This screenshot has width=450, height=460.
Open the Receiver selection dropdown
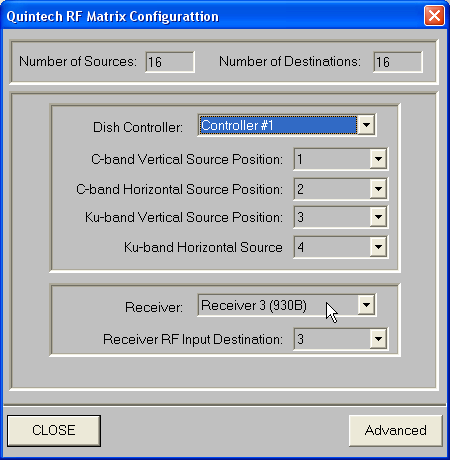point(366,305)
